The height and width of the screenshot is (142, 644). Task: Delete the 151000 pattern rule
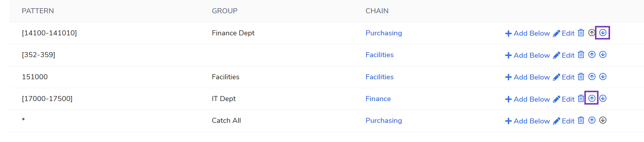[x=581, y=77]
